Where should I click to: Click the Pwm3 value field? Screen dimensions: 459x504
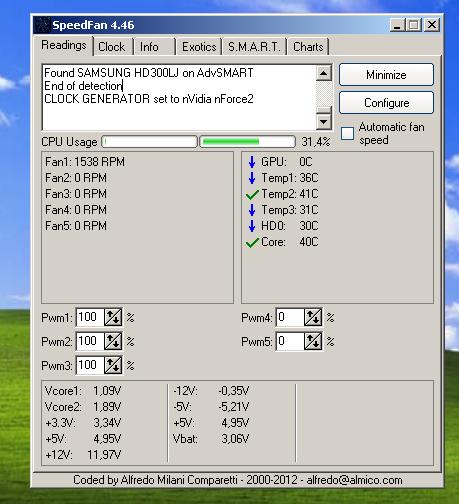90,365
